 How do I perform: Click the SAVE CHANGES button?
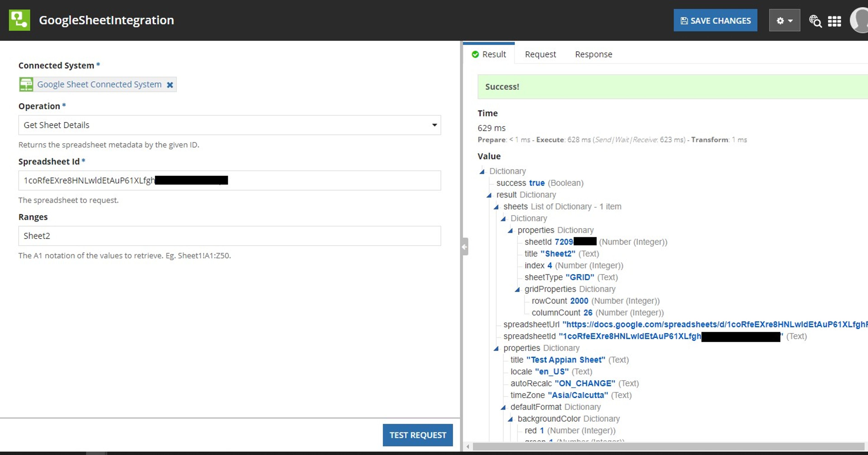pos(715,21)
